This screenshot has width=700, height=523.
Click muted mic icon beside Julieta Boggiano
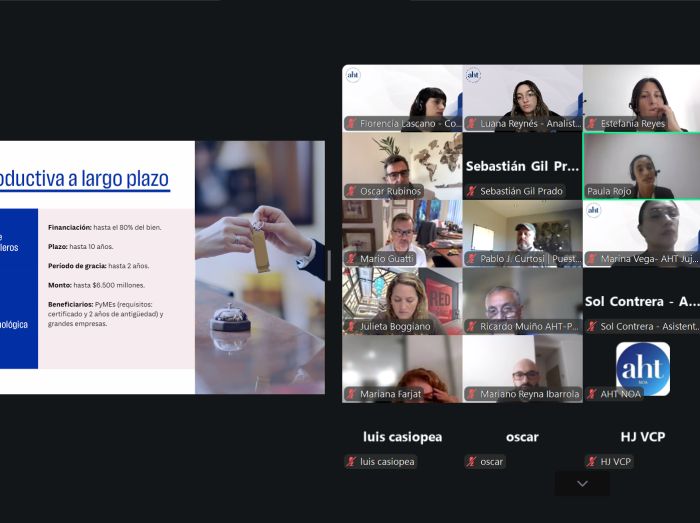coord(352,326)
